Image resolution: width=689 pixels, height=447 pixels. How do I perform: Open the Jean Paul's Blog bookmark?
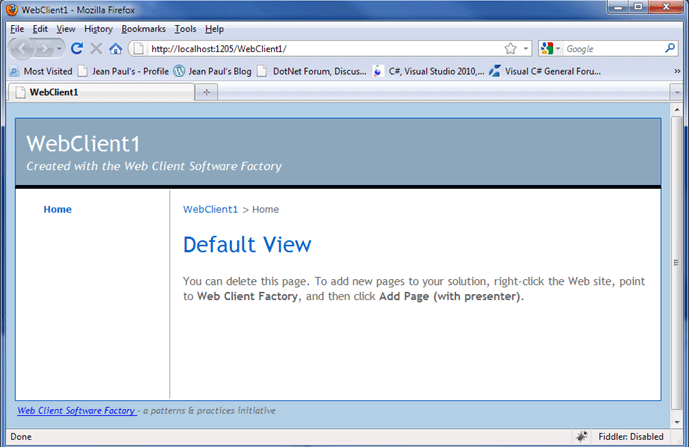213,71
